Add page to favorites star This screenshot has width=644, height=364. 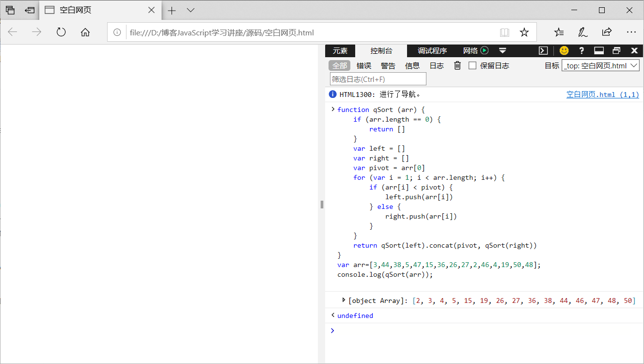(x=524, y=32)
